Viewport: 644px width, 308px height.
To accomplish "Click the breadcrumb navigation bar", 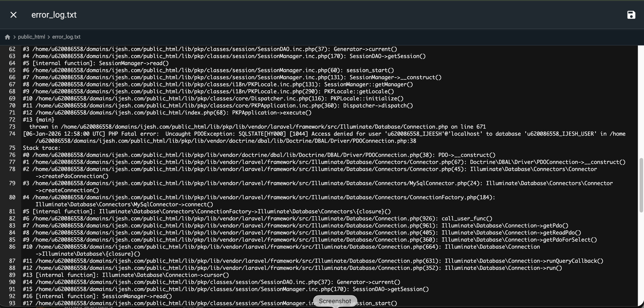I will point(44,37).
